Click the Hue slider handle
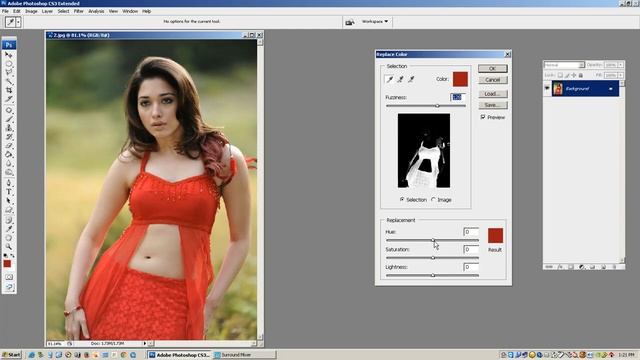The height and width of the screenshot is (360, 640). 433,240
